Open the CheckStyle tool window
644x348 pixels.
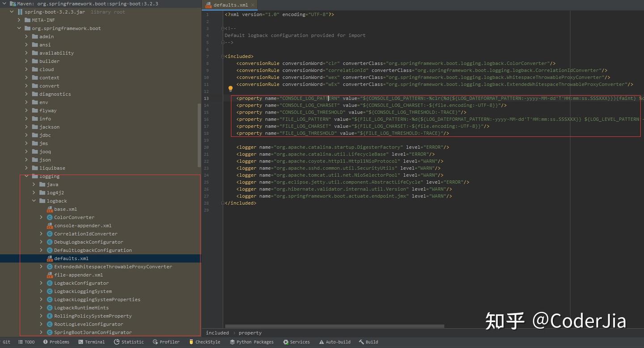204,342
